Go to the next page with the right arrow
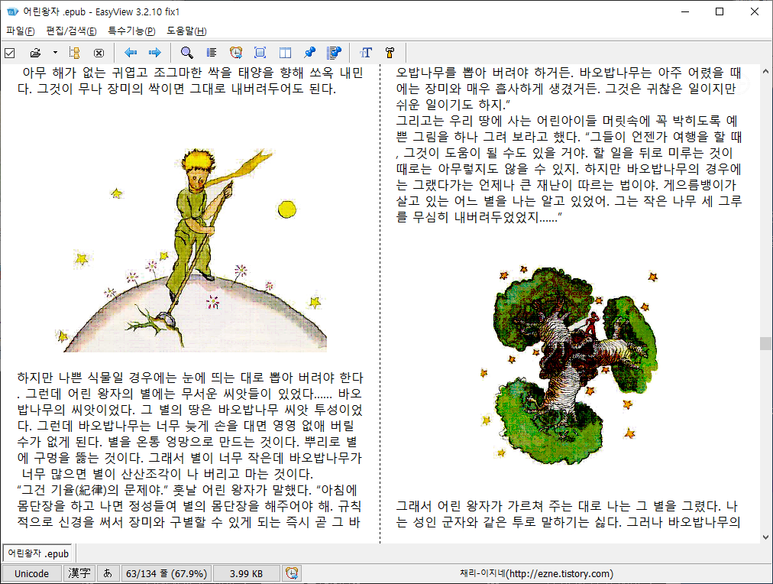 [x=155, y=52]
